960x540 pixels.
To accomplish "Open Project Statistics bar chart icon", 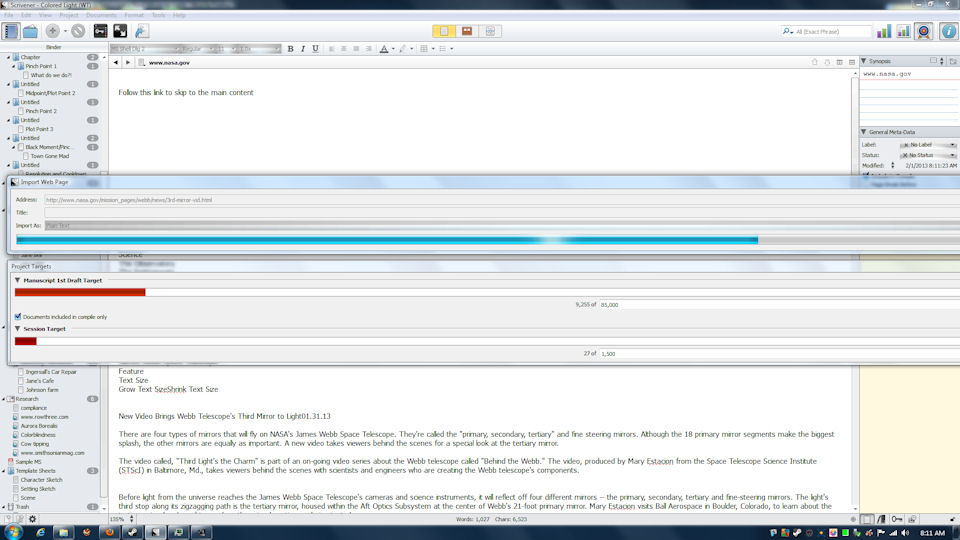I will click(x=883, y=31).
